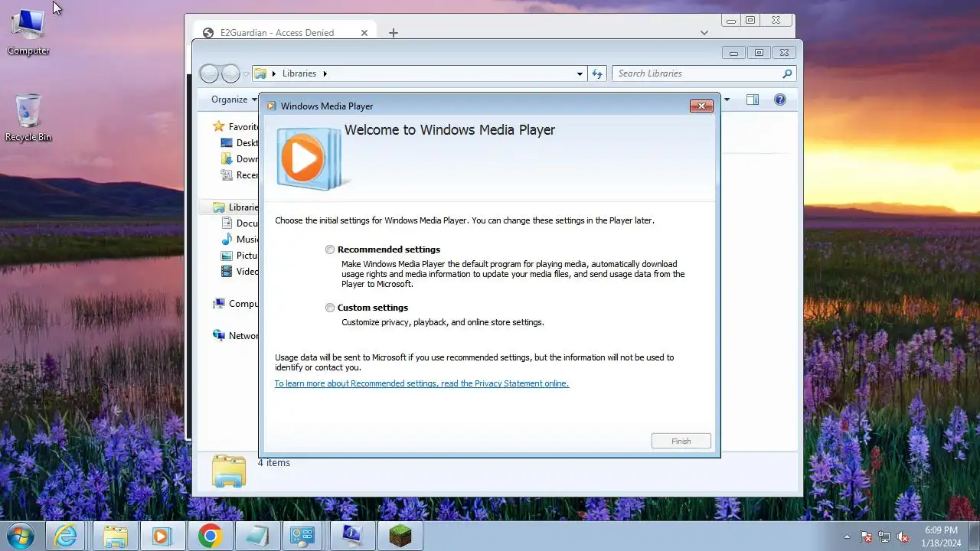Open a new tab in Chrome
The image size is (980, 551).
click(x=394, y=33)
